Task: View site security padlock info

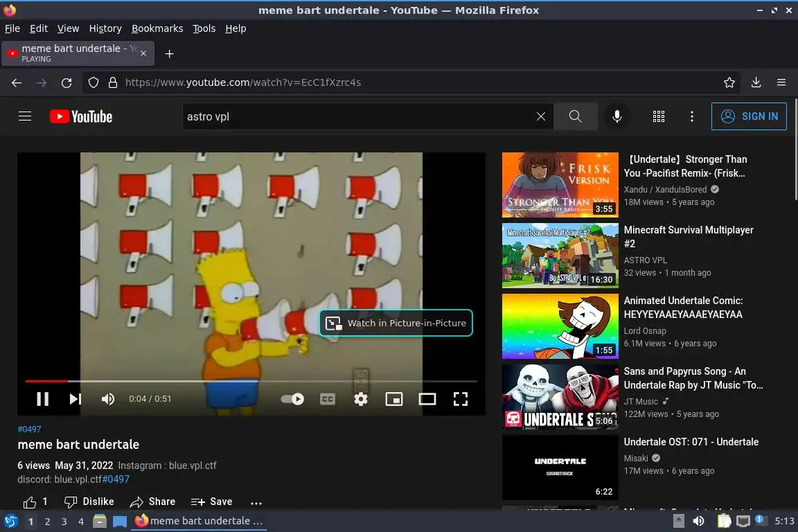Action: click(113, 82)
